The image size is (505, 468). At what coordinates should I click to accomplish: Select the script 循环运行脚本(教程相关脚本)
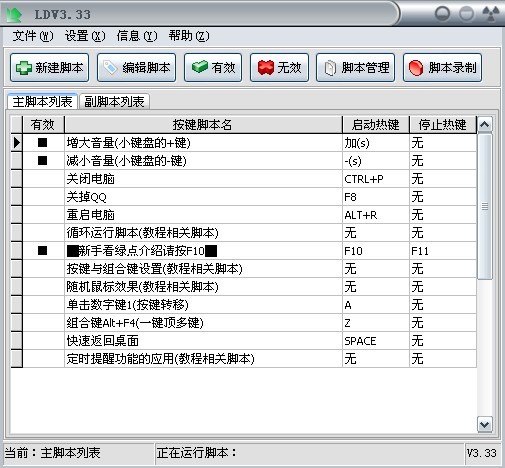pyautogui.click(x=203, y=233)
